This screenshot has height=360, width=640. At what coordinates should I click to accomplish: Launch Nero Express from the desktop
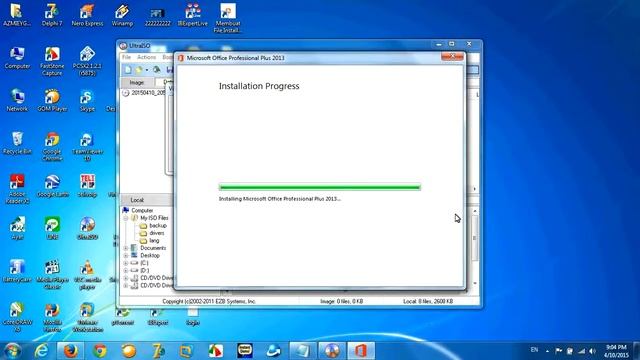87,15
